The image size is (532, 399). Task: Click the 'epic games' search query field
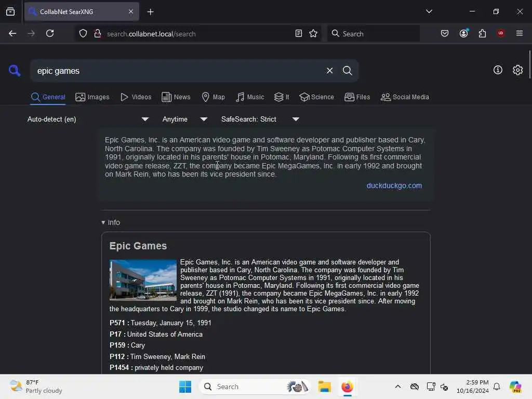tap(178, 71)
